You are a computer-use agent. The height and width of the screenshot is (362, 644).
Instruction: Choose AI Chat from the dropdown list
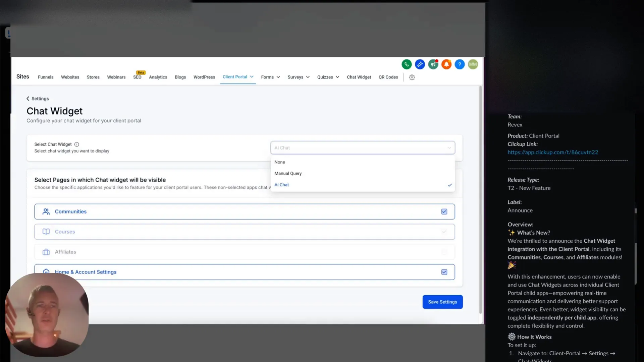363,185
